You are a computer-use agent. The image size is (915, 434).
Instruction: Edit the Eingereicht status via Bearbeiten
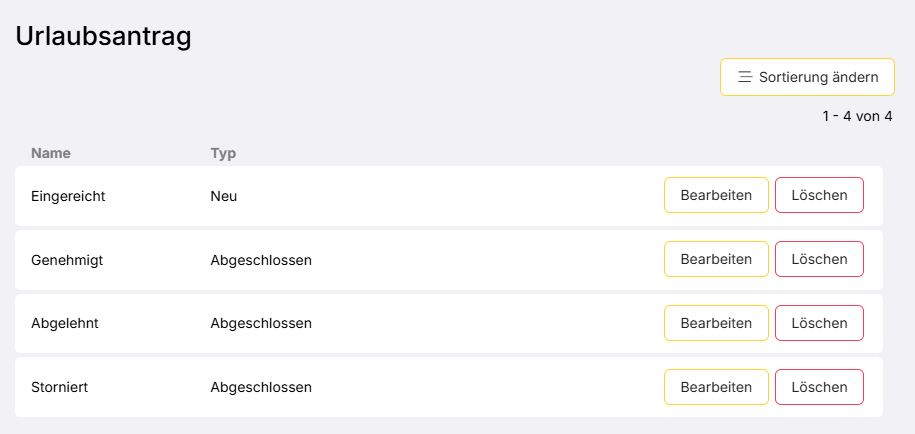[716, 196]
